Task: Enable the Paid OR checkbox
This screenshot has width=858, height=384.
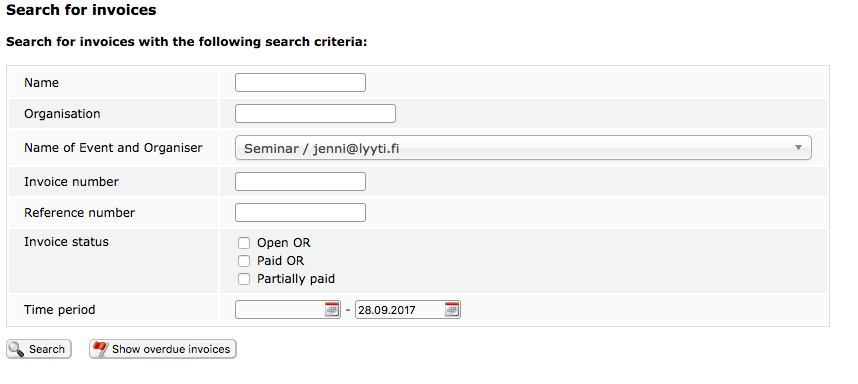Action: [244, 261]
